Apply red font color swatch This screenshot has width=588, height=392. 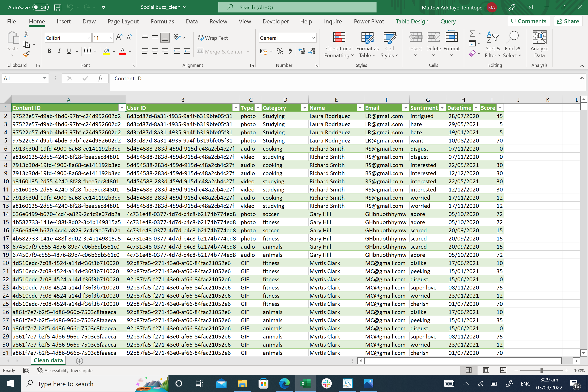(122, 51)
